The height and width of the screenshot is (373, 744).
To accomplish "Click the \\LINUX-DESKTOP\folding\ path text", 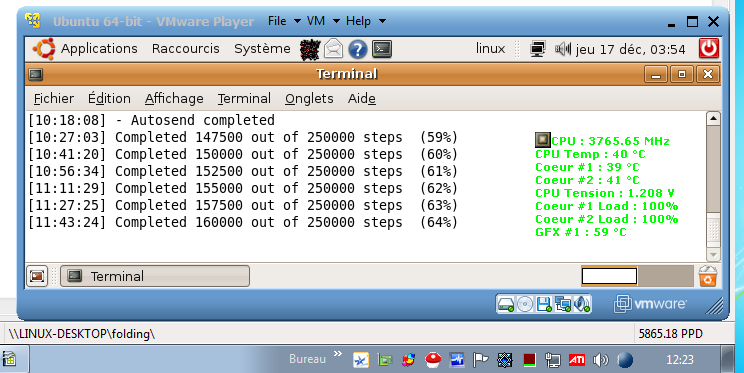I will pyautogui.click(x=82, y=334).
